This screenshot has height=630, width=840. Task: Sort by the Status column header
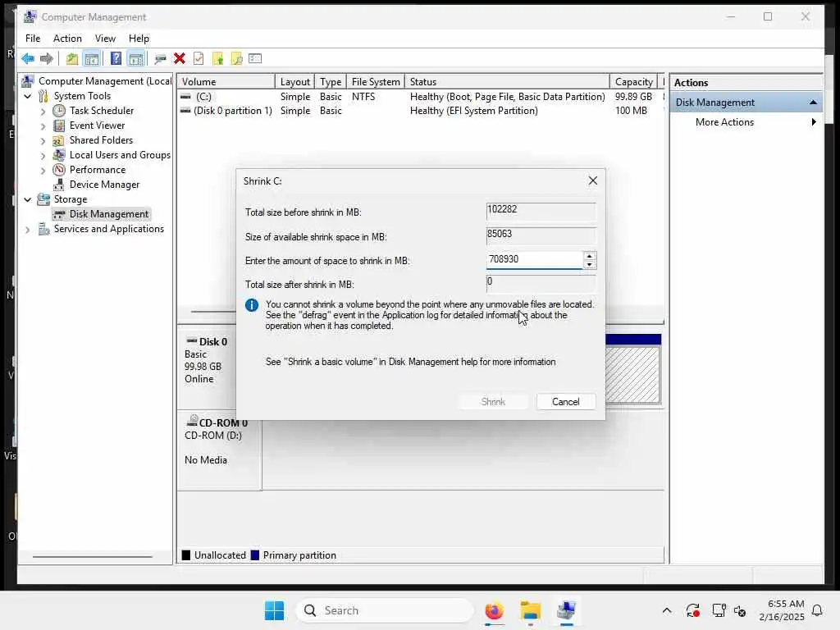507,81
